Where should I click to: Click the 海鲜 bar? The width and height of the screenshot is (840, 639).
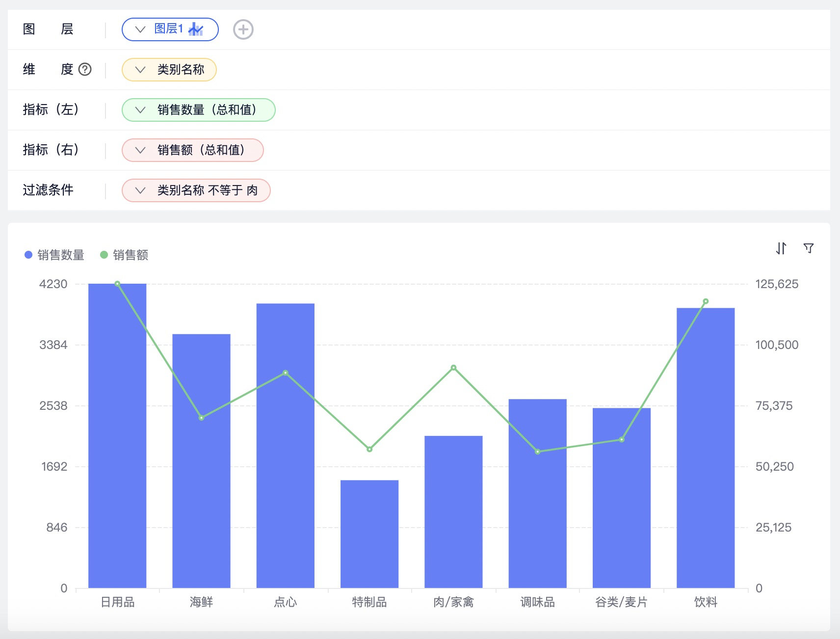tap(201, 461)
